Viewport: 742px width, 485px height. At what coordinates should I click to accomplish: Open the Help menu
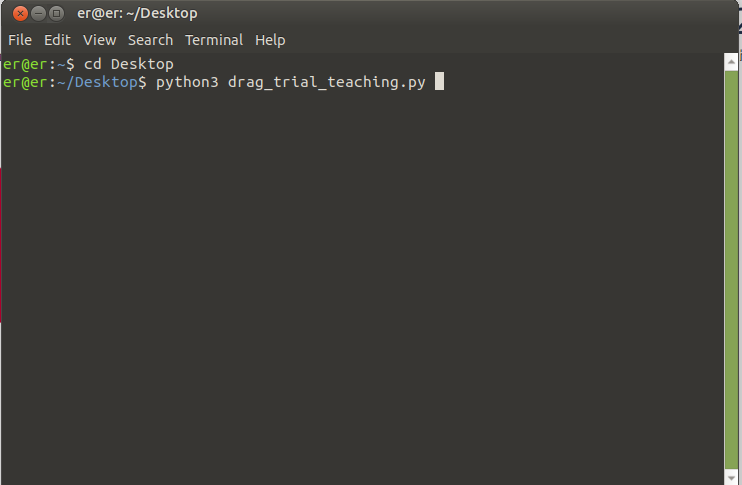(x=270, y=40)
